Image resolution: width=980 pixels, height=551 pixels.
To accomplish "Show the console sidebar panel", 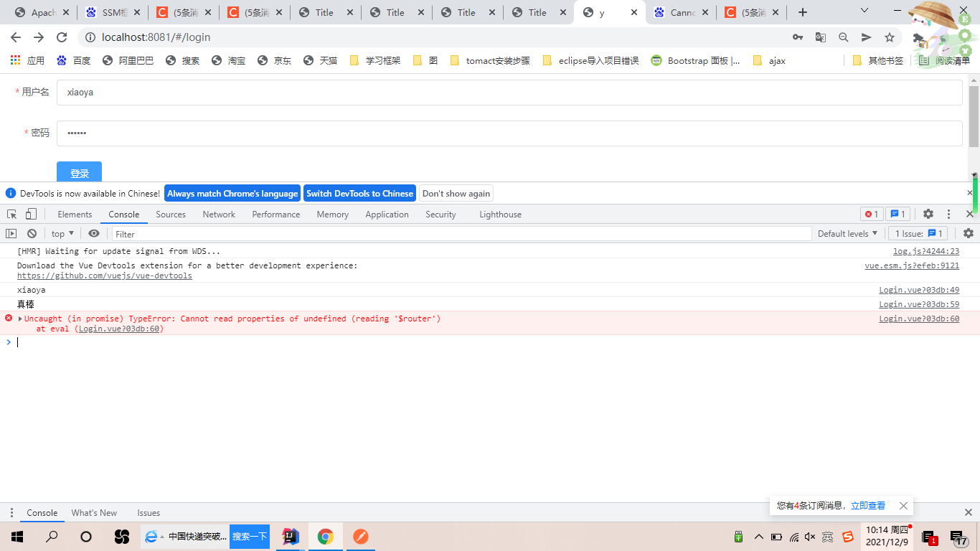I will 12,233.
